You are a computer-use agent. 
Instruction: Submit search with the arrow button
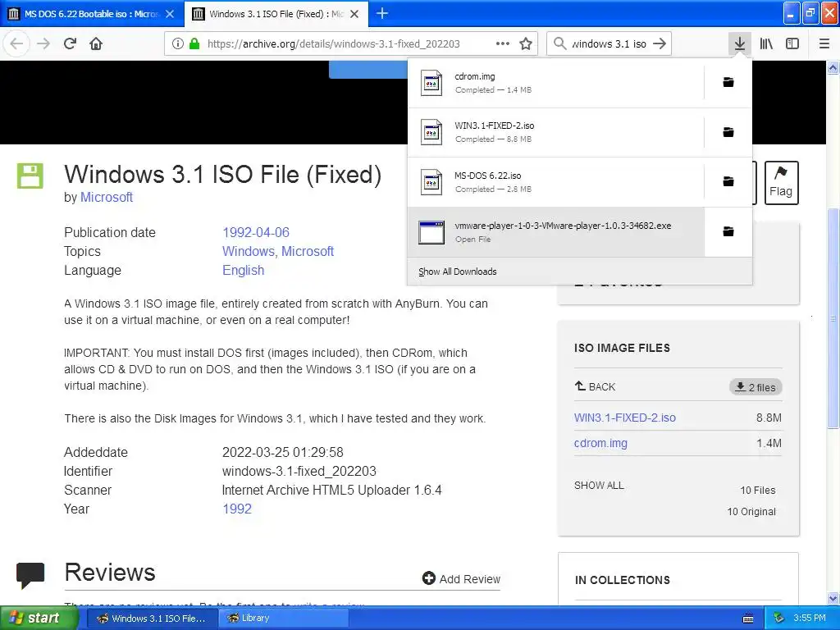[660, 43]
